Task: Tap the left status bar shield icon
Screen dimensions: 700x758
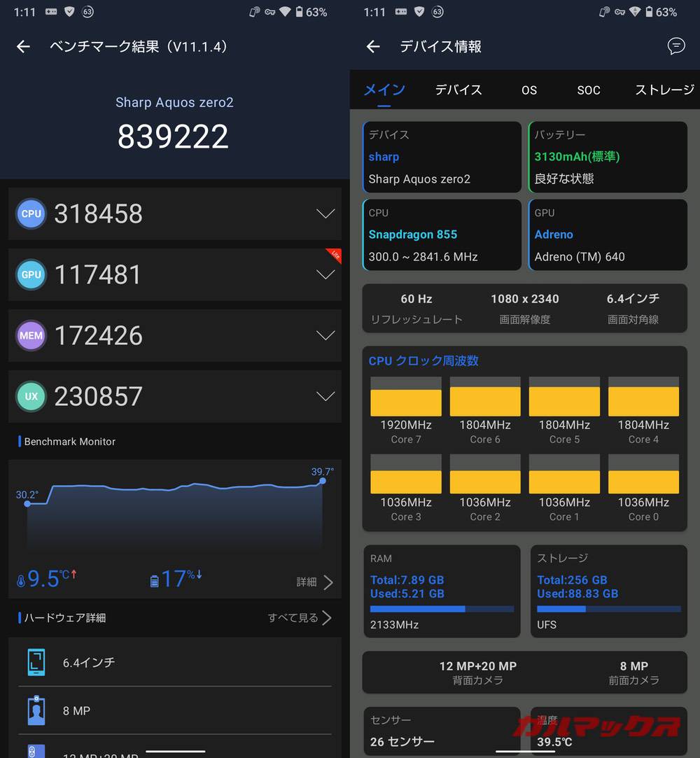Action: pyautogui.click(x=69, y=12)
